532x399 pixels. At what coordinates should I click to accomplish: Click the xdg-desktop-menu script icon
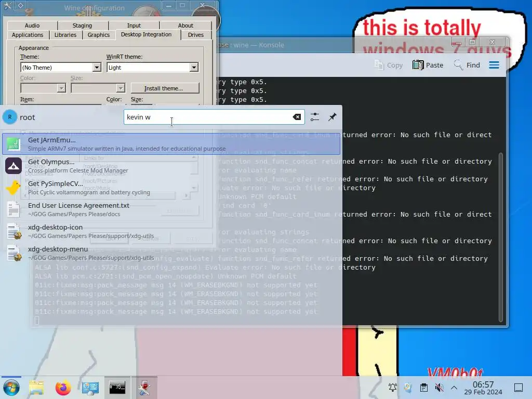[x=14, y=253]
